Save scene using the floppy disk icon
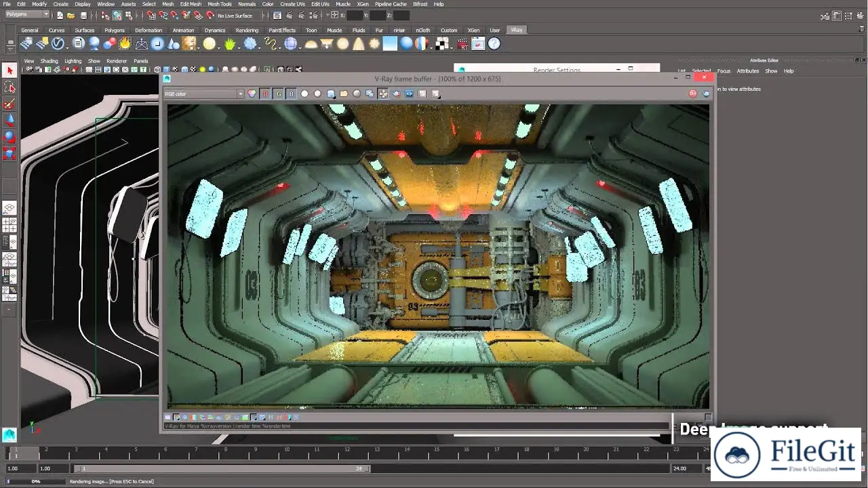This screenshot has height=488, width=868. pos(83,15)
